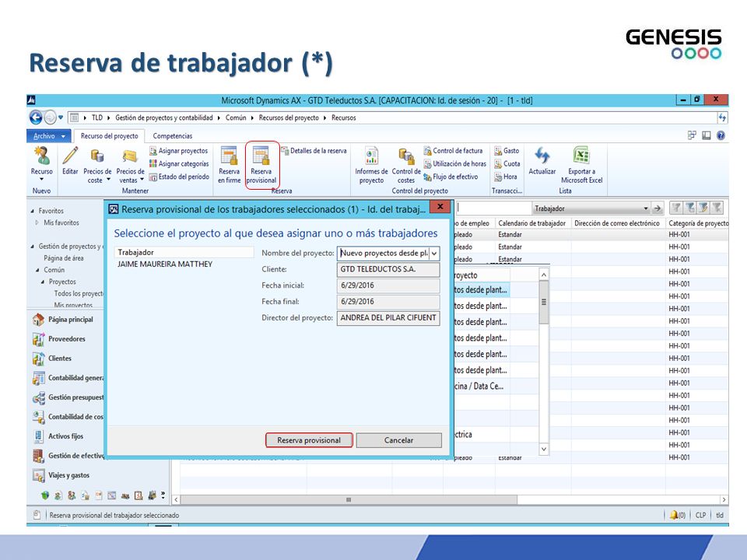Click the Reserva en firme icon
The height and width of the screenshot is (560, 747).
coord(229,165)
